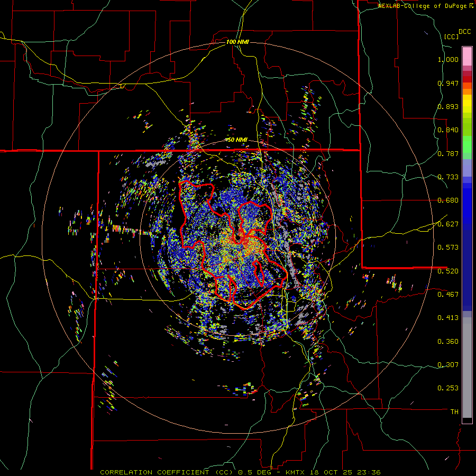The image size is (476, 476).
Task: Click the radar site at the map center
Action: pyautogui.click(x=238, y=239)
